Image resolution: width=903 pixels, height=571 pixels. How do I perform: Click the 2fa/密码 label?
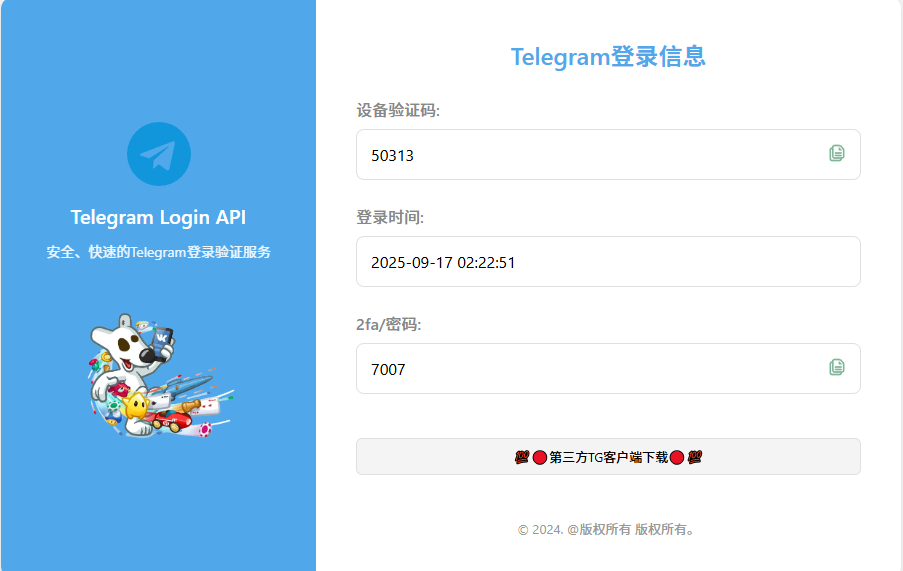tap(389, 325)
